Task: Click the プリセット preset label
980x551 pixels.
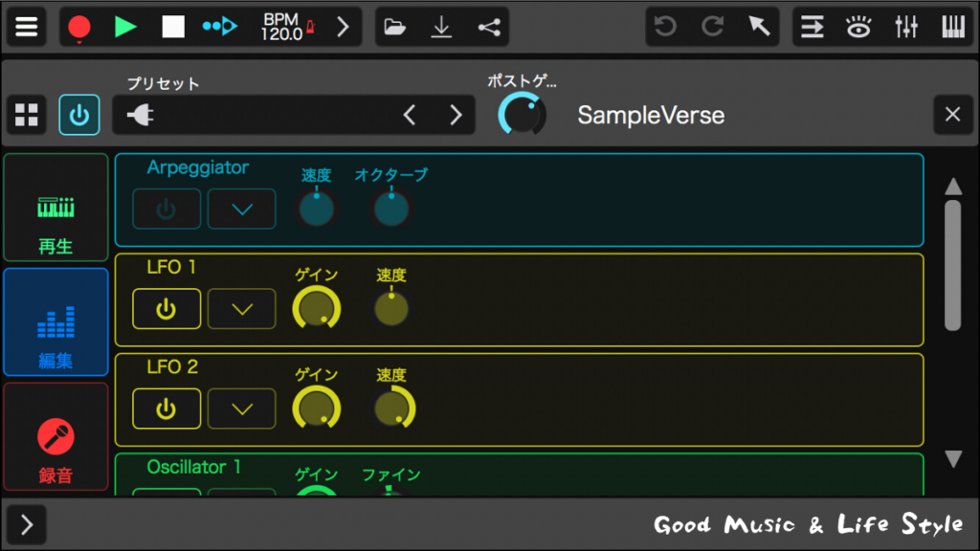Action: pos(163,84)
